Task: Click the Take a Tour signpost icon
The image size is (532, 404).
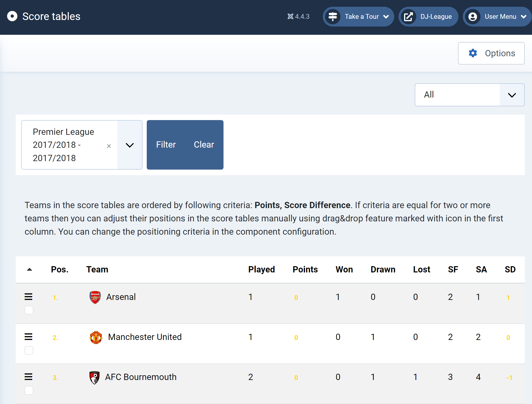Action: (x=332, y=17)
